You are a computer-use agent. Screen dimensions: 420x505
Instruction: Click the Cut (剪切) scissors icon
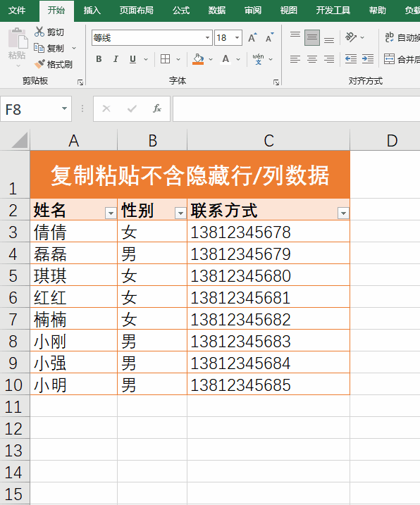(39, 32)
